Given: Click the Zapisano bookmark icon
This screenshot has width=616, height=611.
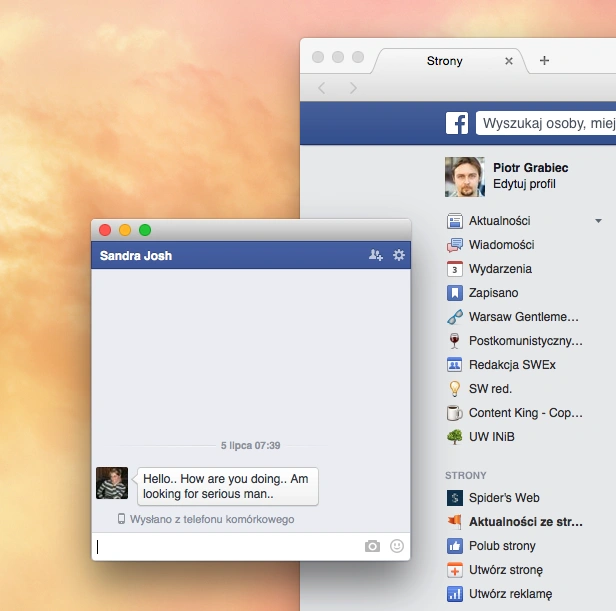Looking at the screenshot, I should 455,293.
